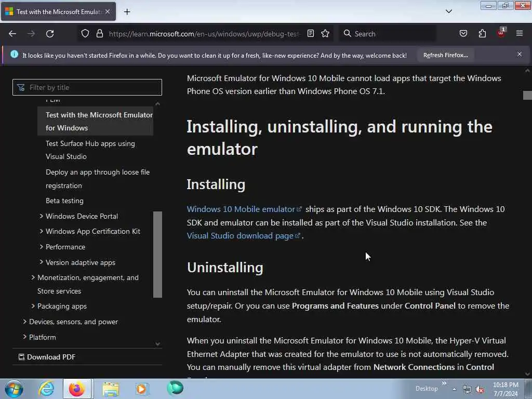Open the Beta testing article
532x399 pixels.
coord(64,201)
